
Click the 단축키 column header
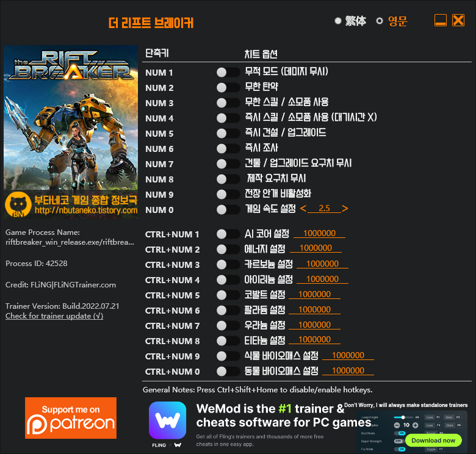[x=157, y=53]
